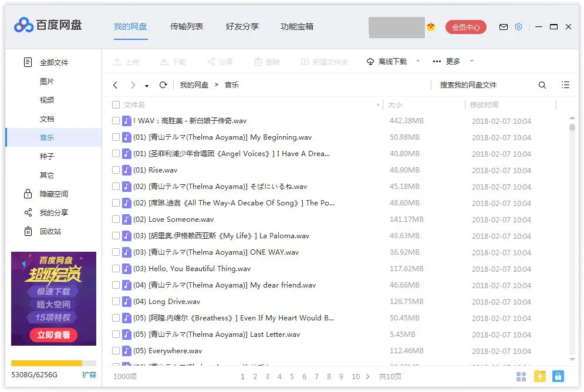Check the 新白娘子传奇.wav checkbox
The height and width of the screenshot is (392, 584).
116,121
